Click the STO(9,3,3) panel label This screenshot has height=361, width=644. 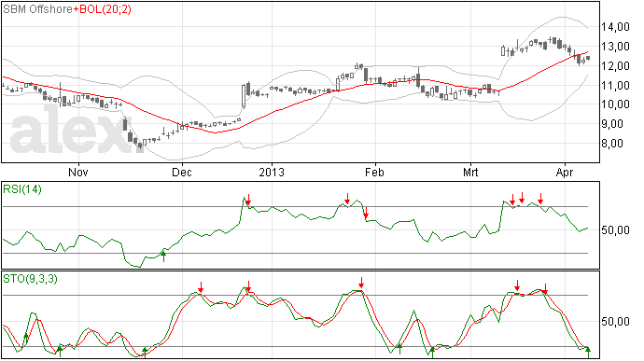click(30, 279)
